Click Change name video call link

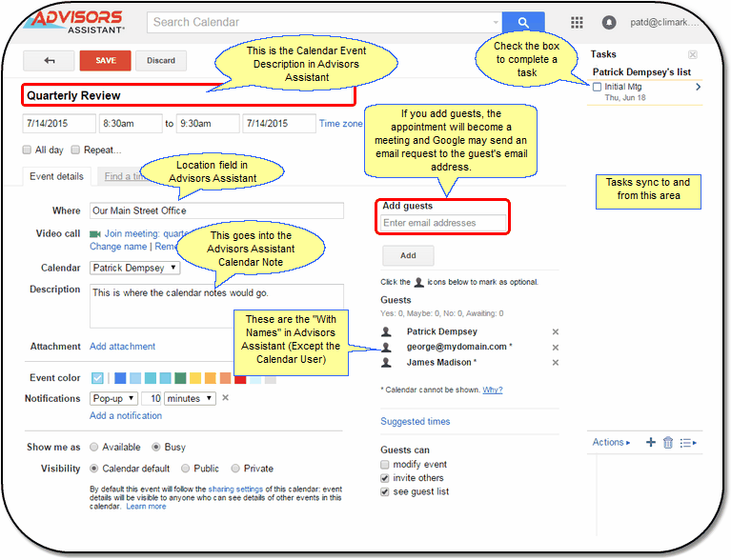tap(118, 247)
